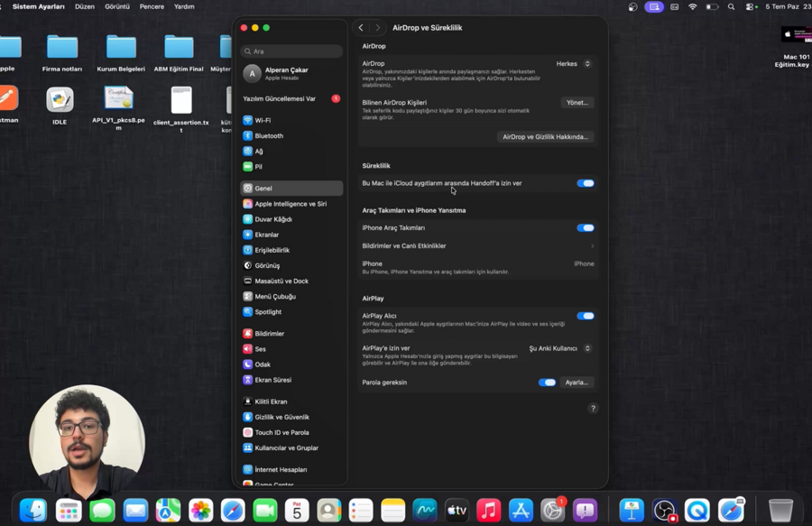Image resolution: width=812 pixels, height=526 pixels.
Task: Open Apple TV from the Dock
Action: click(x=457, y=511)
